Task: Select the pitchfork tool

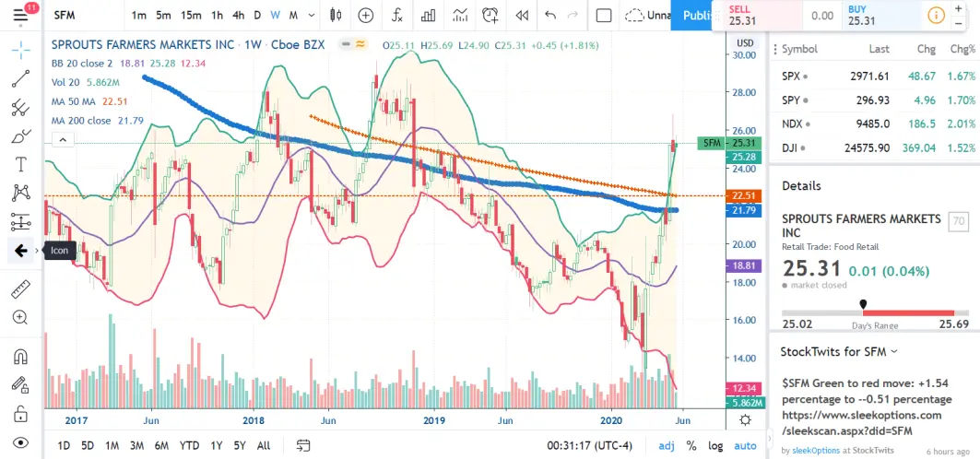Action: click(x=20, y=108)
